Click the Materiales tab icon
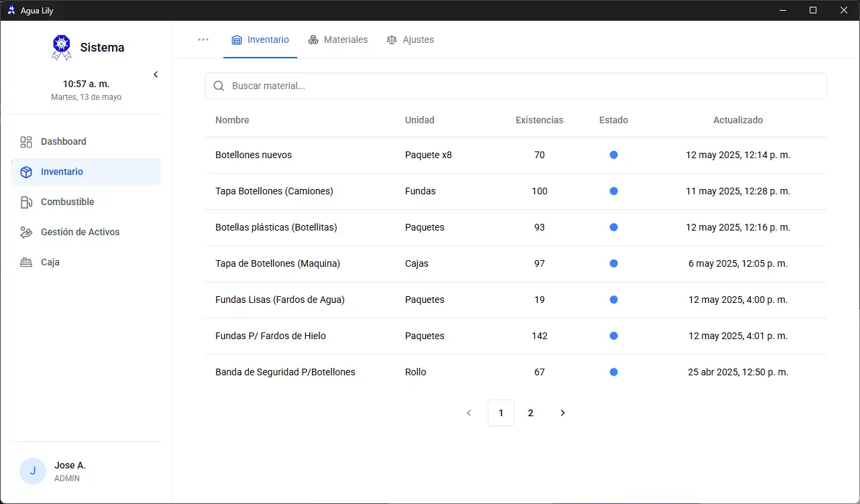The width and height of the screenshot is (860, 504). coord(313,40)
